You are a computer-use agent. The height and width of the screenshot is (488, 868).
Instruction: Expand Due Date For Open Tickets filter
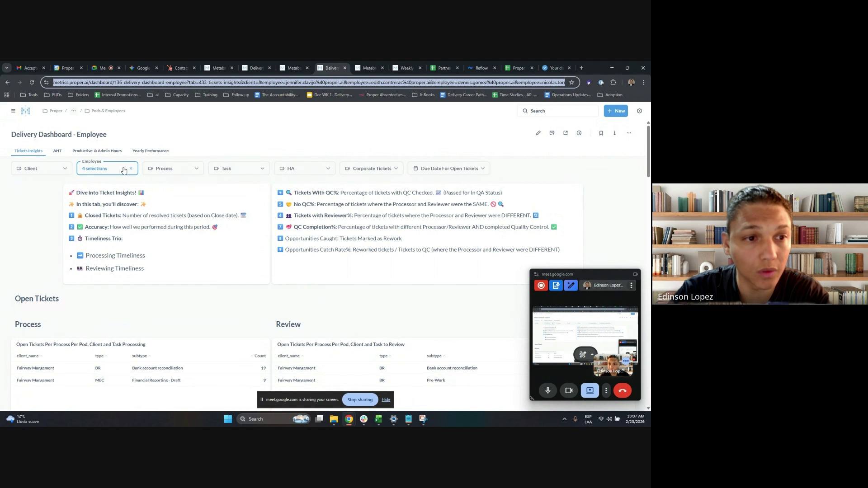[x=449, y=169]
